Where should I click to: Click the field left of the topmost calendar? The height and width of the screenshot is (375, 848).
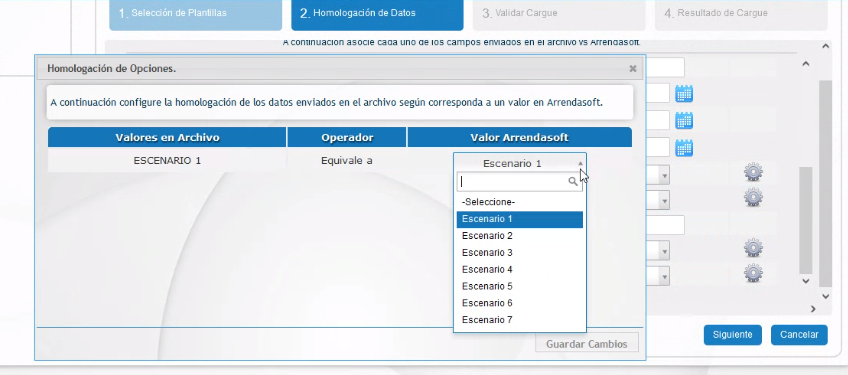(658, 94)
